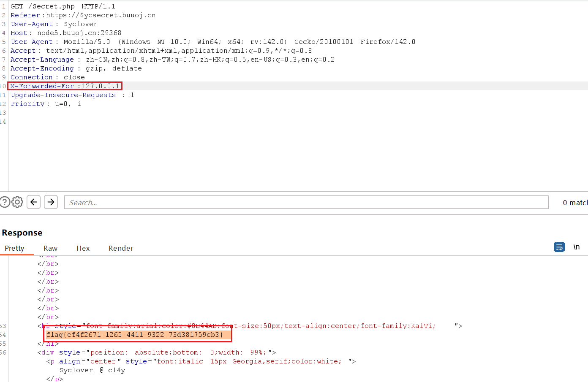Image resolution: width=588 pixels, height=382 pixels.
Task: Toggle the blue word wrap icon
Action: [559, 247]
